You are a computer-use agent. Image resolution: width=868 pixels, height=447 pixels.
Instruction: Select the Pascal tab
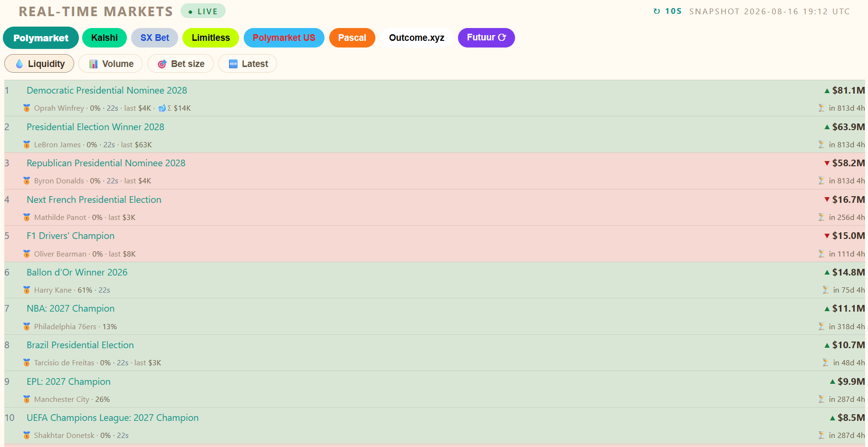352,38
